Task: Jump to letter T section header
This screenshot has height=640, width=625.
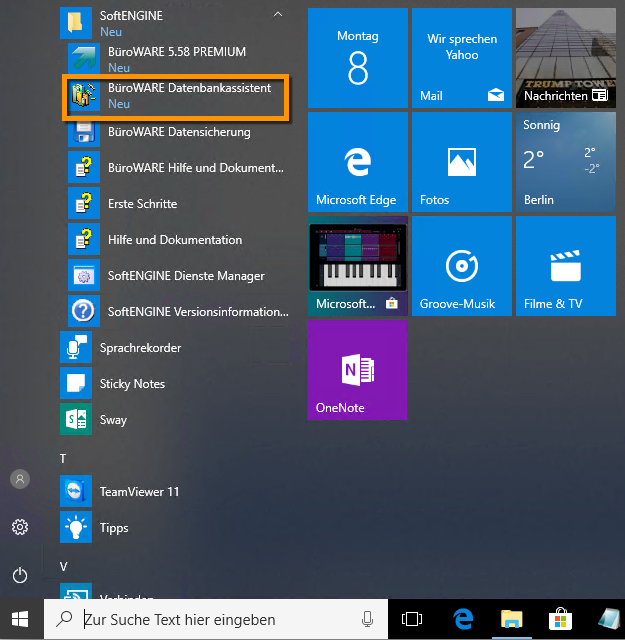Action: coord(64,458)
